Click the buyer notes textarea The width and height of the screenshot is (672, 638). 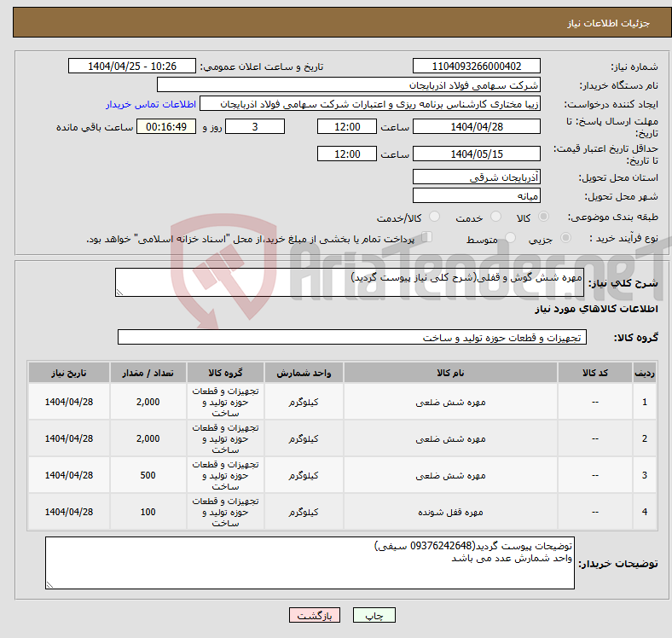(310, 563)
